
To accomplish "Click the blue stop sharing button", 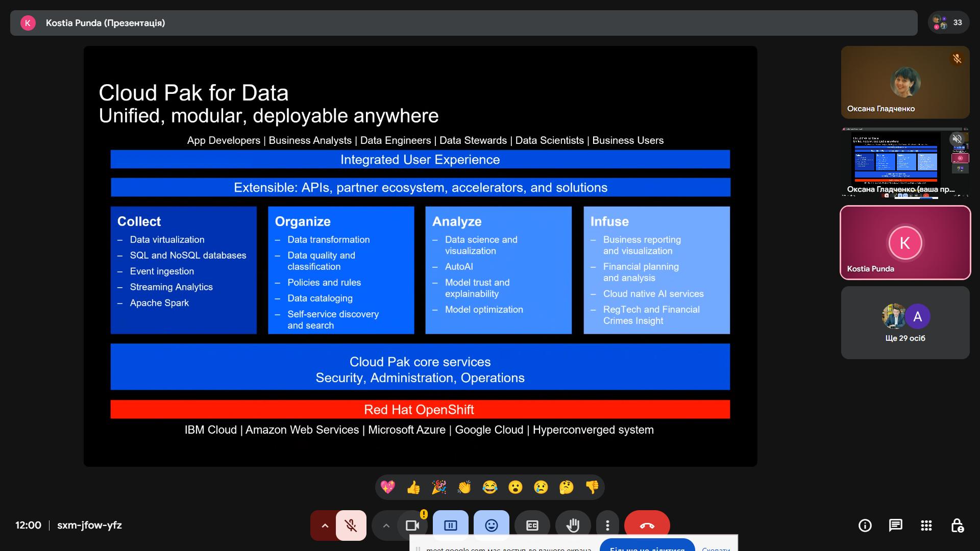I will 647,546.
